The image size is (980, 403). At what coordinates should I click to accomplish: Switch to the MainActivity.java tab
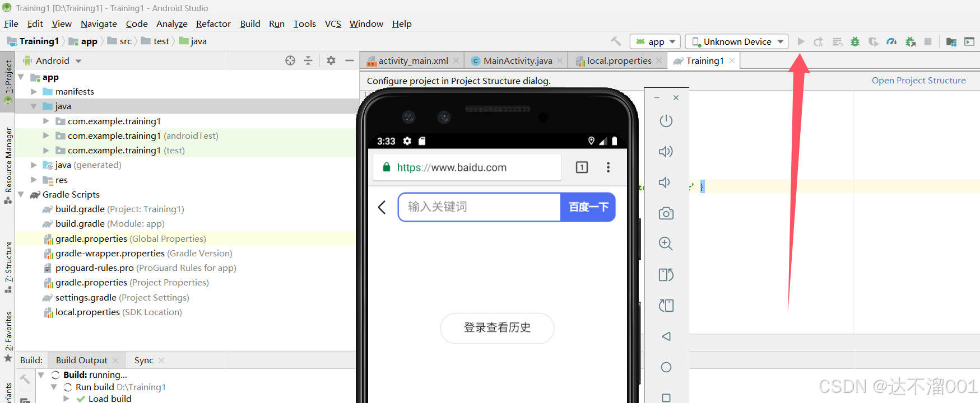[517, 60]
